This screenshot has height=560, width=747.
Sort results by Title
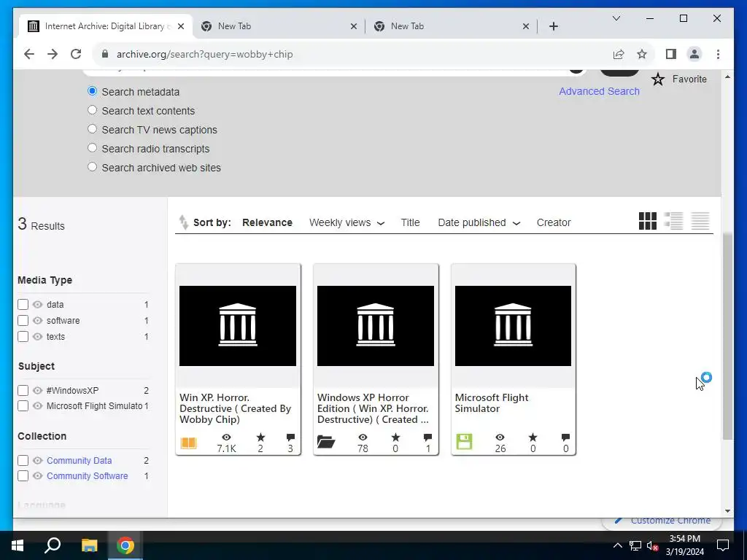[410, 222]
